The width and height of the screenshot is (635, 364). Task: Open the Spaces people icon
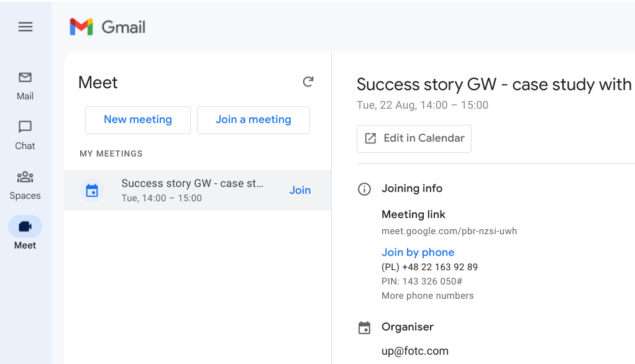pyautogui.click(x=25, y=177)
